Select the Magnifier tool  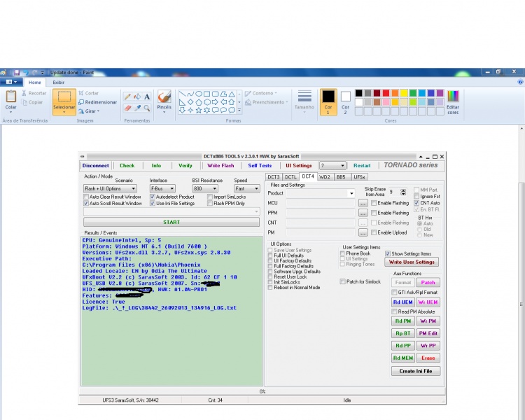point(147,108)
